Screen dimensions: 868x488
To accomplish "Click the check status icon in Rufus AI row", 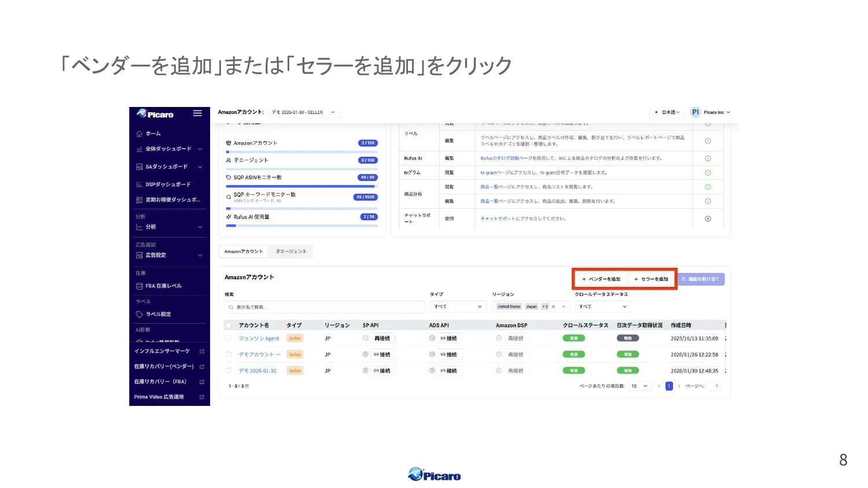I will (708, 158).
